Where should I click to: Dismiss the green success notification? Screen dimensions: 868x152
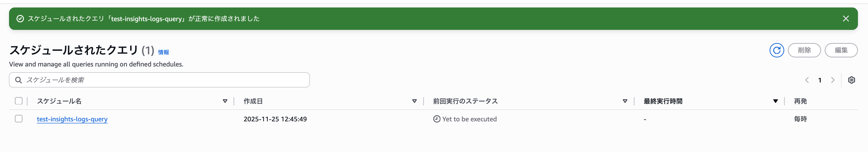[x=846, y=19]
